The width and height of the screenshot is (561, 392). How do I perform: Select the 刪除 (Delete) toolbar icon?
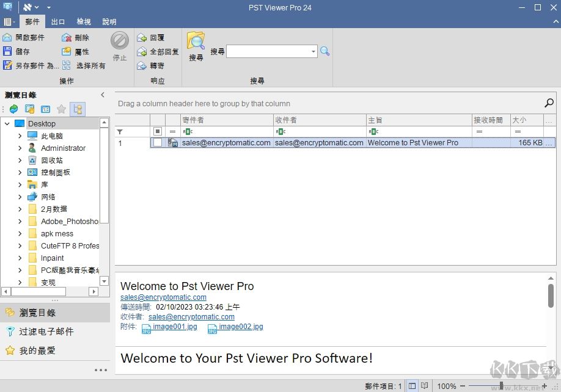[65, 37]
